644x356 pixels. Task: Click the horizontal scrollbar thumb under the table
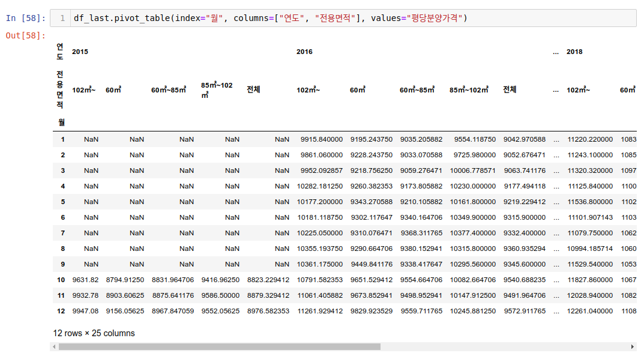(x=219, y=347)
